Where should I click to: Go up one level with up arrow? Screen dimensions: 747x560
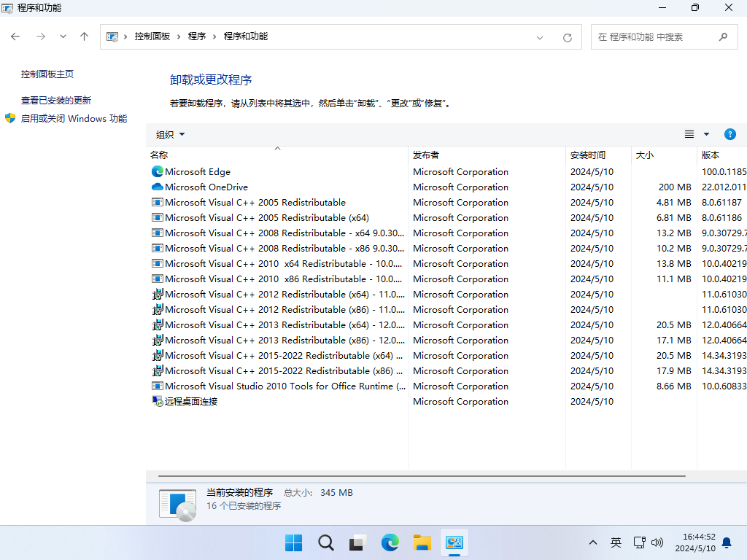click(x=85, y=37)
